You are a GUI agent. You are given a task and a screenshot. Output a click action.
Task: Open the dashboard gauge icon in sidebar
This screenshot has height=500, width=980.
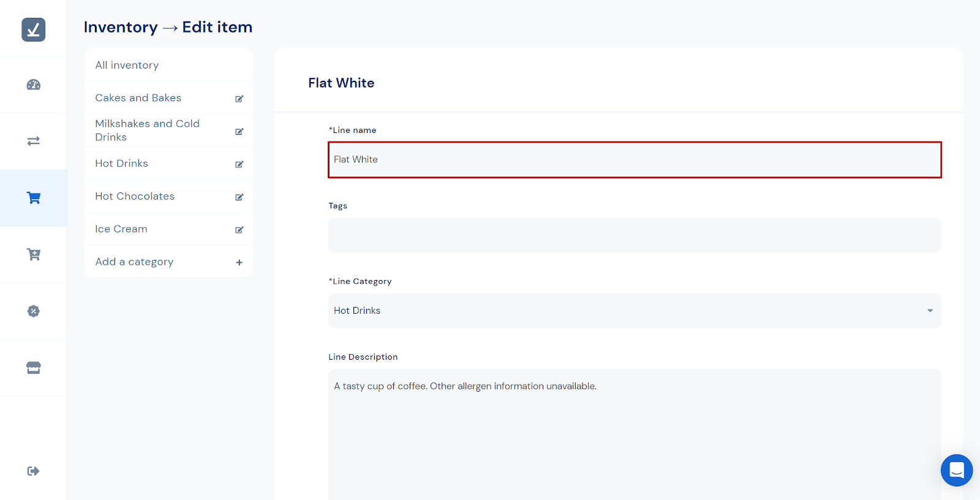34,85
